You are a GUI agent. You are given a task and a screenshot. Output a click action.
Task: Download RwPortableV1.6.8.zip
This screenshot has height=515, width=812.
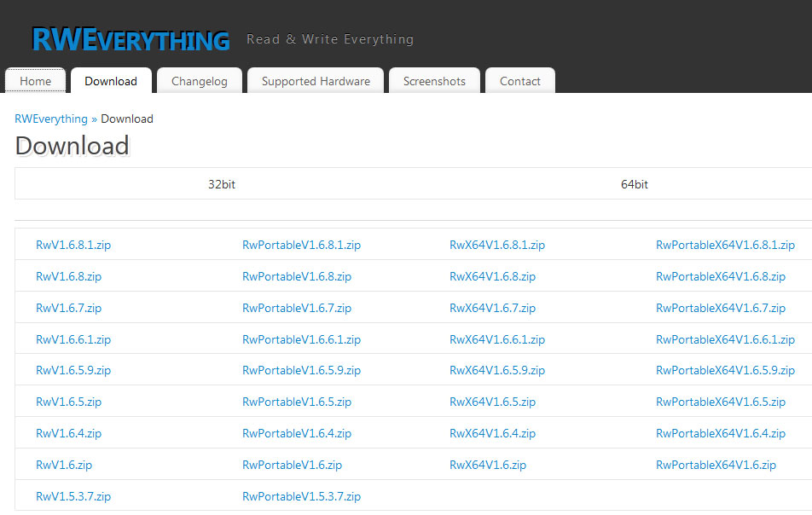297,276
